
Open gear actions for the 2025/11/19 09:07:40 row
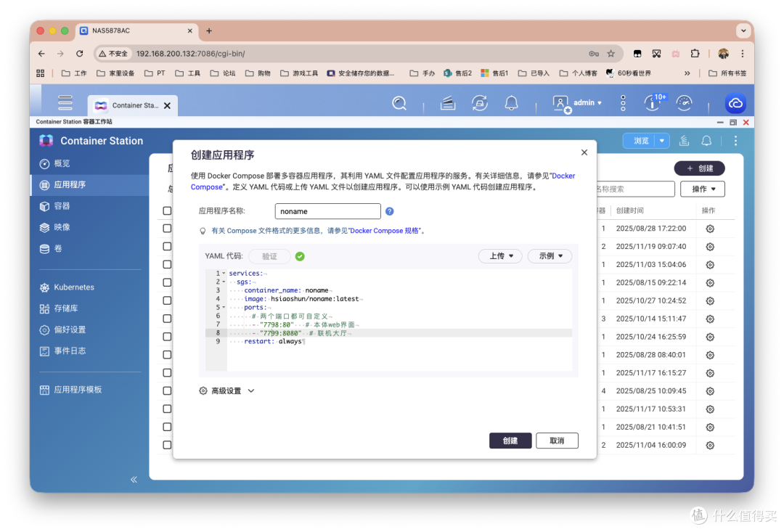pos(710,247)
